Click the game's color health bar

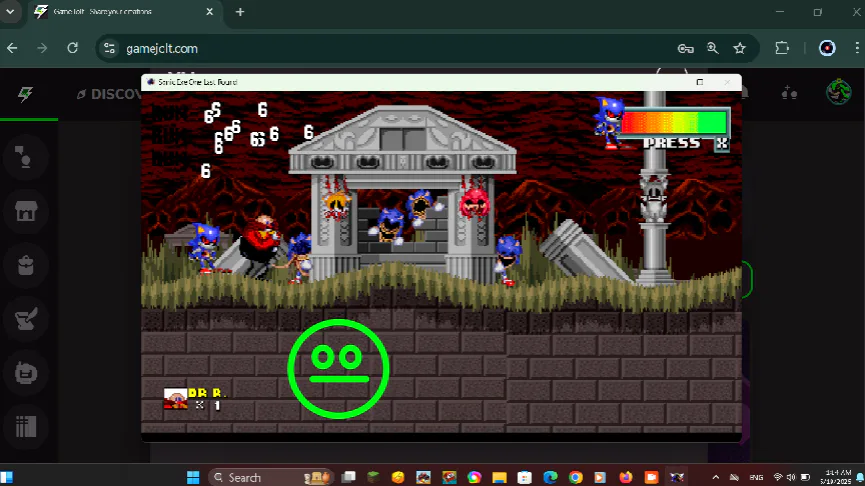(x=674, y=122)
